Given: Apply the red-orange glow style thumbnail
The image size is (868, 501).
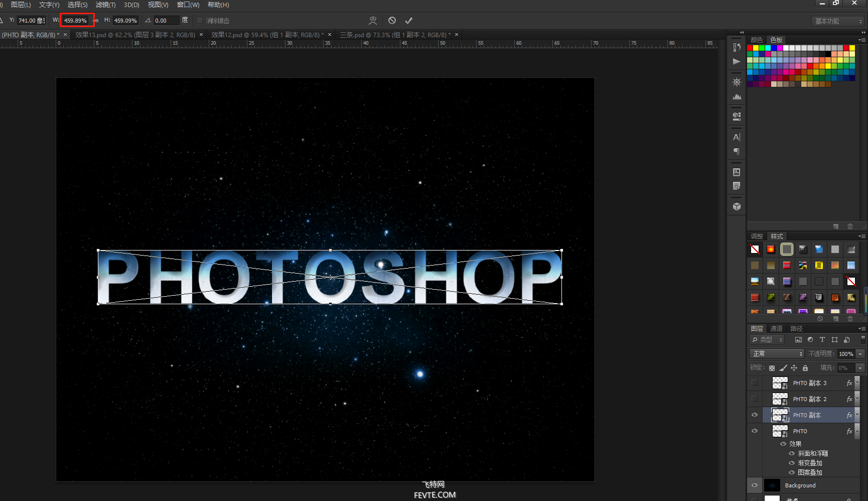Looking at the screenshot, I should [771, 249].
